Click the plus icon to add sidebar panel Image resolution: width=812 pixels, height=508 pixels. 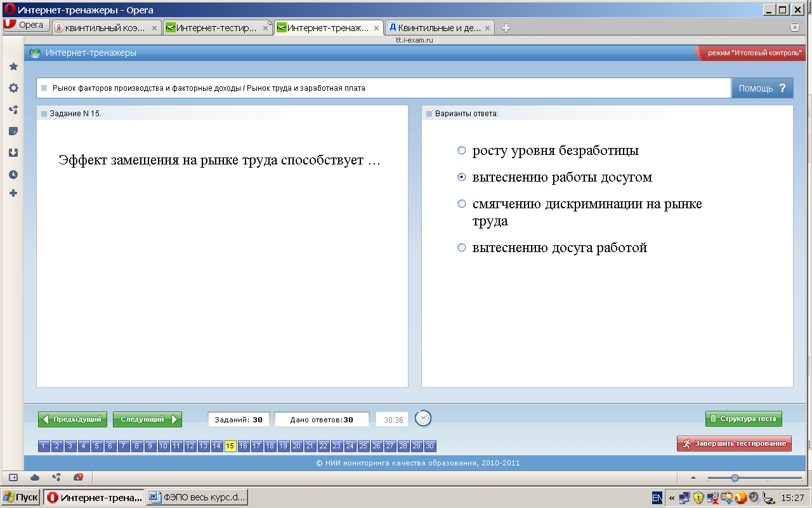click(x=13, y=193)
